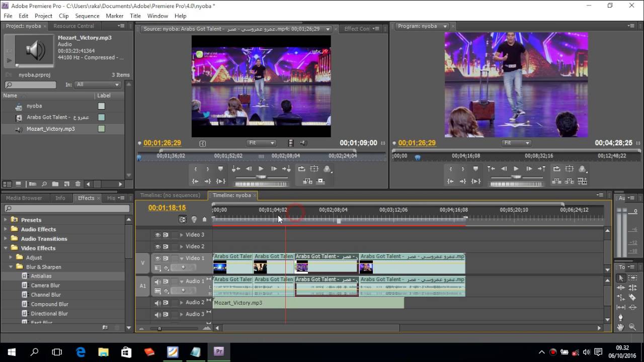
Task: Select the Camera Blur effect
Action: pos(45,286)
